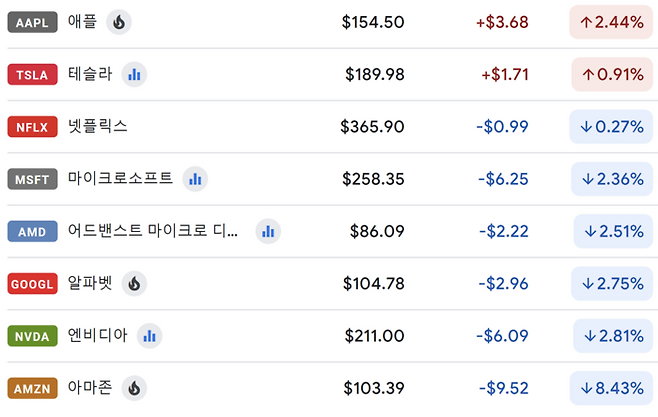Viewport: 658px width, 417px height.
Task: Click the chart icon beside 어드밴스트 마이크로 디바이시스
Action: (x=268, y=231)
